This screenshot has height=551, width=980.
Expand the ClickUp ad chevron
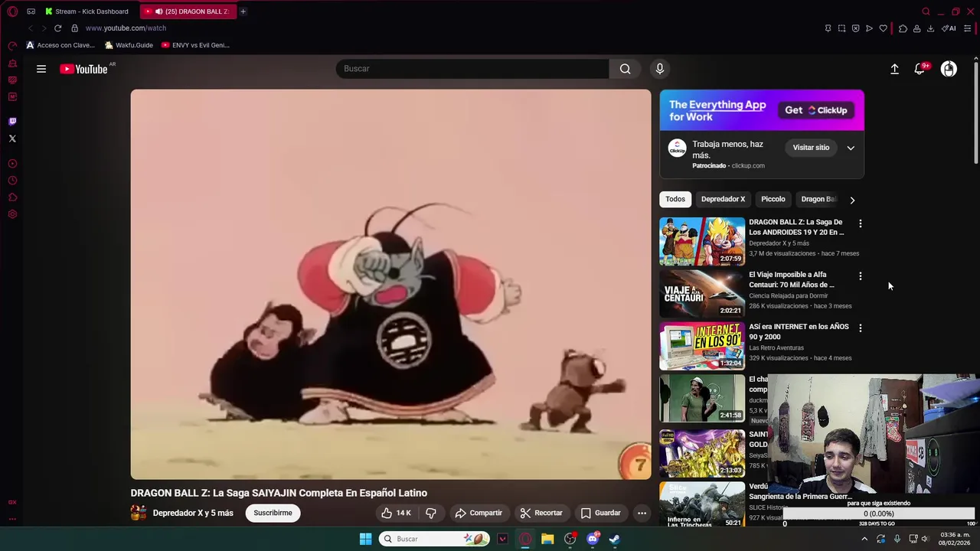pos(851,148)
